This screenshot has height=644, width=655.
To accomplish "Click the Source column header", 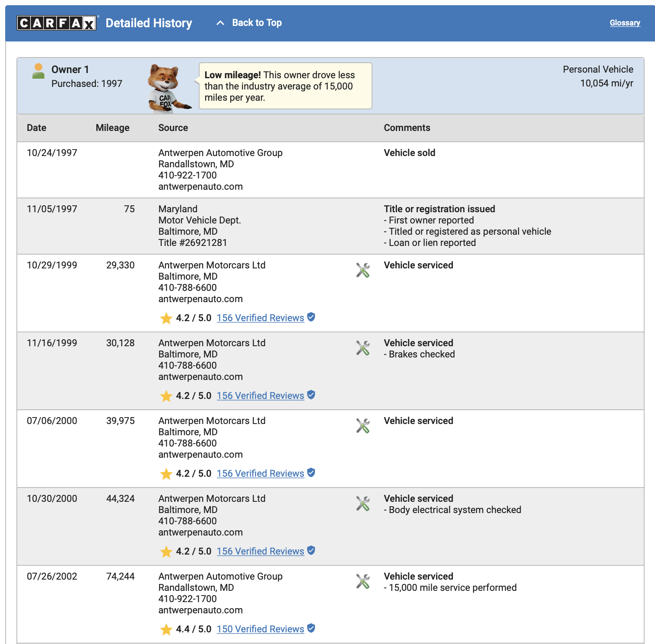I will click(173, 128).
